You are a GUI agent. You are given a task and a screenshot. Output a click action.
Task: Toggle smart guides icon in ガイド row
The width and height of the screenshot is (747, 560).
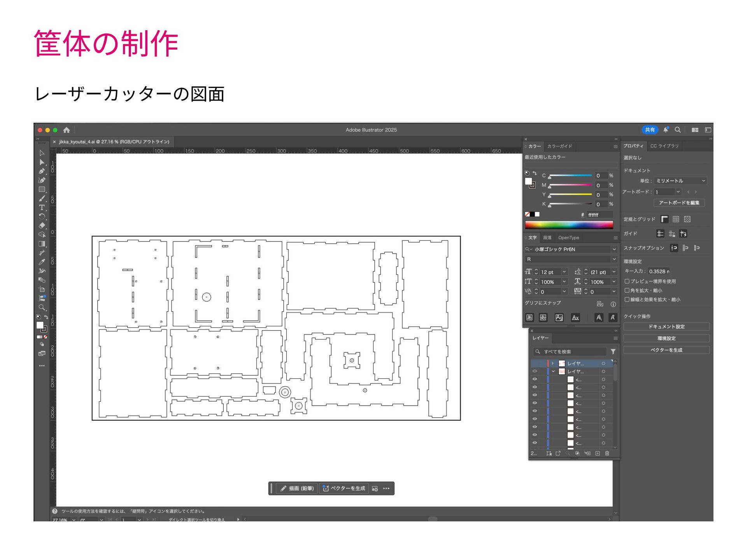[684, 234]
